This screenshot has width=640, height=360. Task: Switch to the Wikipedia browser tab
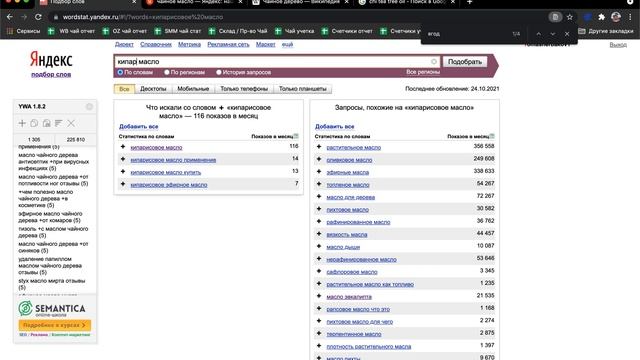tap(301, 2)
